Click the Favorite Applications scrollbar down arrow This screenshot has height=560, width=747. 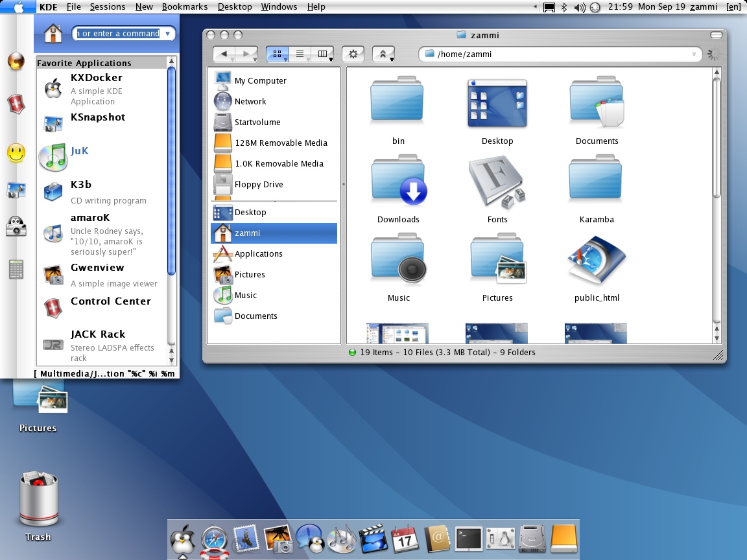171,359
